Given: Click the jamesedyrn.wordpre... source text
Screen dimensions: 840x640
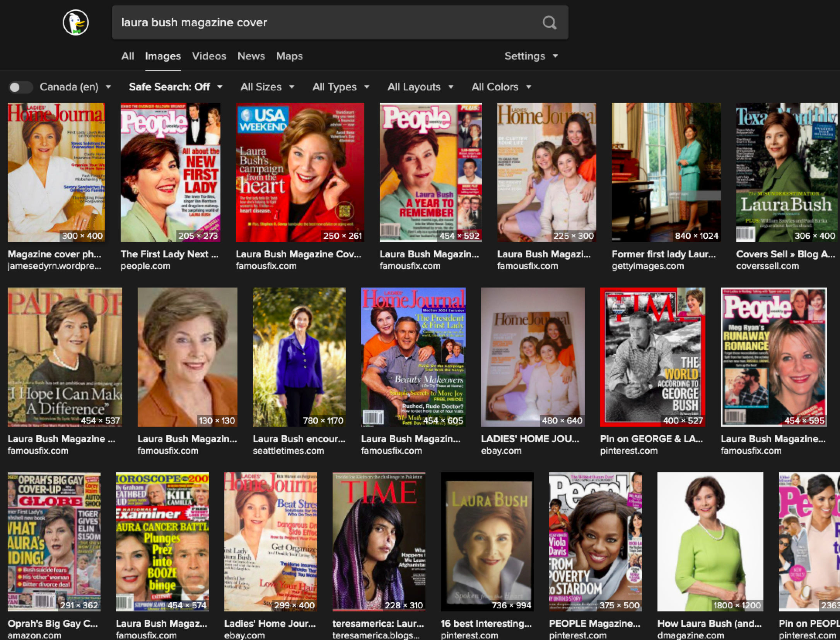Looking at the screenshot, I should pos(54,266).
